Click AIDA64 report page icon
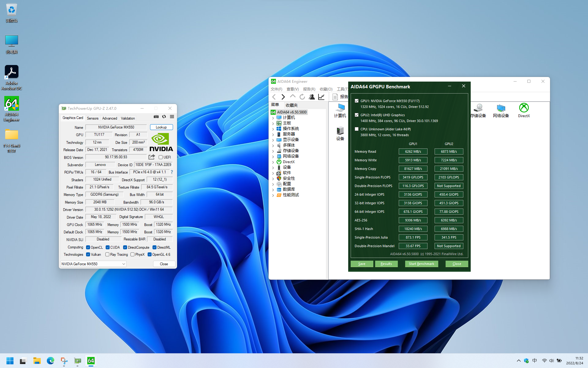This screenshot has height=368, width=588. click(x=335, y=97)
